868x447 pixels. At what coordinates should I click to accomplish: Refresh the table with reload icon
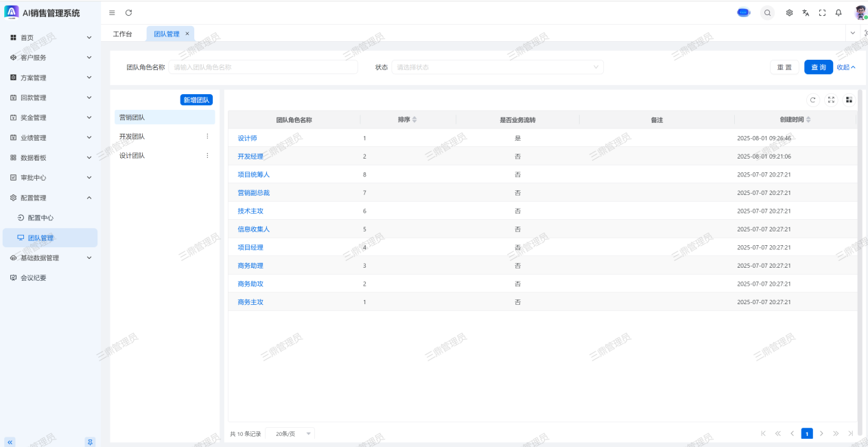[813, 100]
